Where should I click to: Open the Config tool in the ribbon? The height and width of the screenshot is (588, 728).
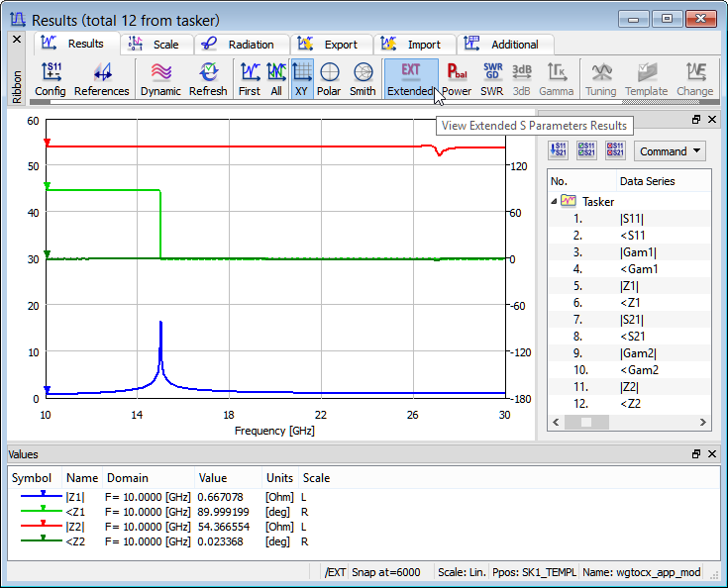point(50,78)
